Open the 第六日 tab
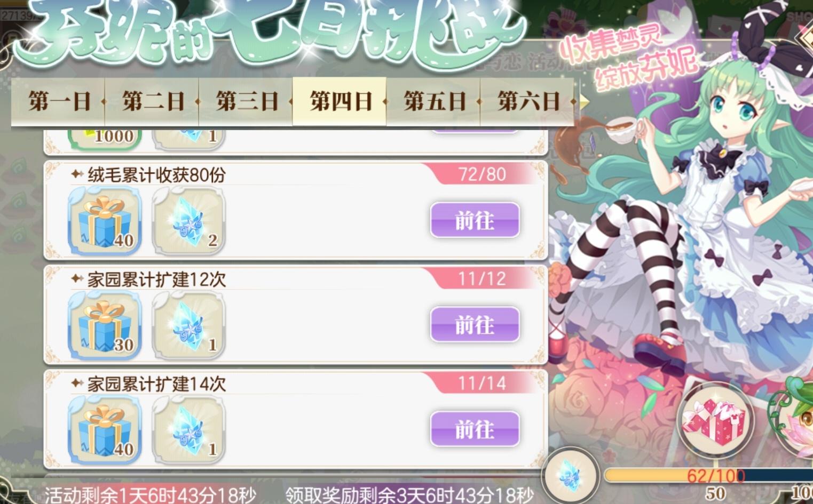Viewport: 813px width, 504px height. [528, 101]
